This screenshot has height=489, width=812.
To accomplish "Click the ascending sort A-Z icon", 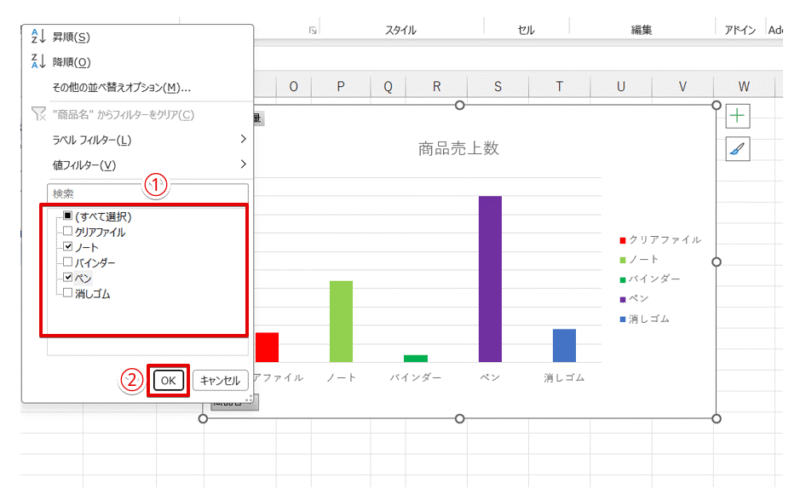I will pos(38,37).
